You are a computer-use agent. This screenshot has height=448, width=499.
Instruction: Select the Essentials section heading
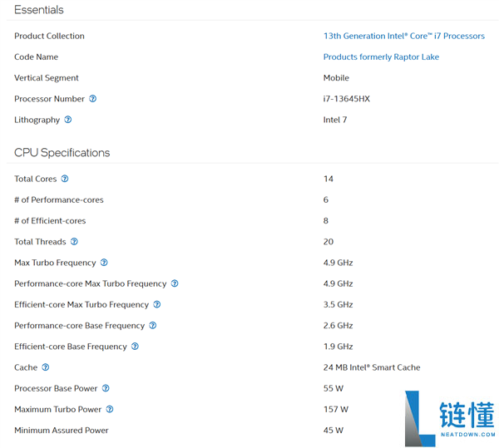click(x=39, y=10)
